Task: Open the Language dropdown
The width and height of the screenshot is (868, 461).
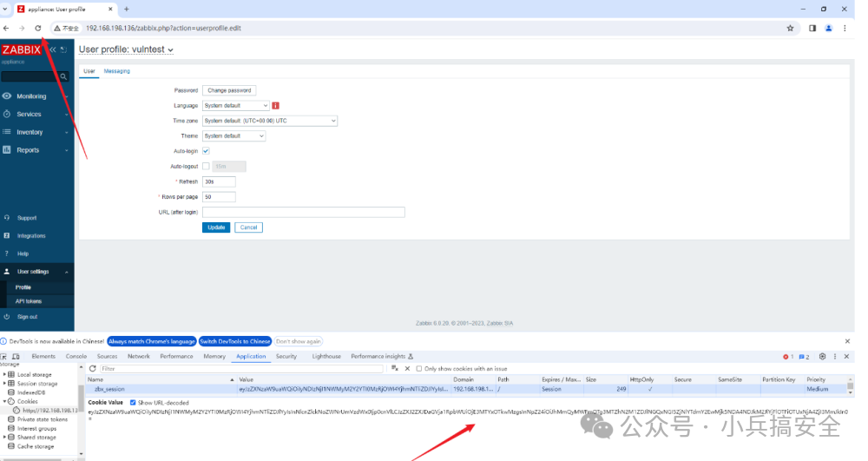Action: pyautogui.click(x=236, y=106)
